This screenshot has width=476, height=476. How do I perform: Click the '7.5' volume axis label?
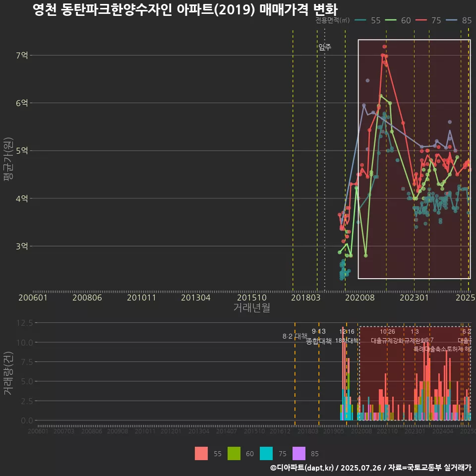click(27, 362)
